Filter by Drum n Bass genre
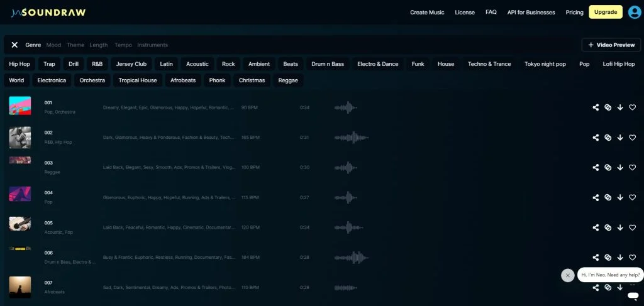The height and width of the screenshot is (306, 644). click(x=327, y=64)
